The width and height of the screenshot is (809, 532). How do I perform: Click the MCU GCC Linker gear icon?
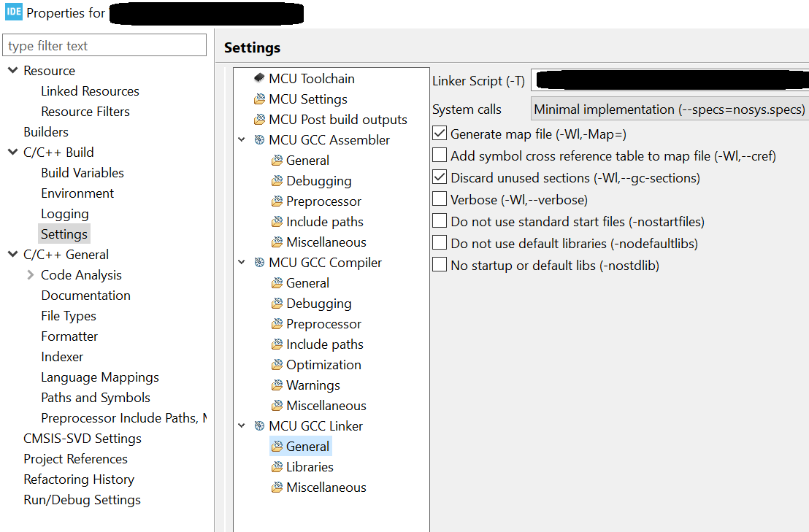[259, 425]
